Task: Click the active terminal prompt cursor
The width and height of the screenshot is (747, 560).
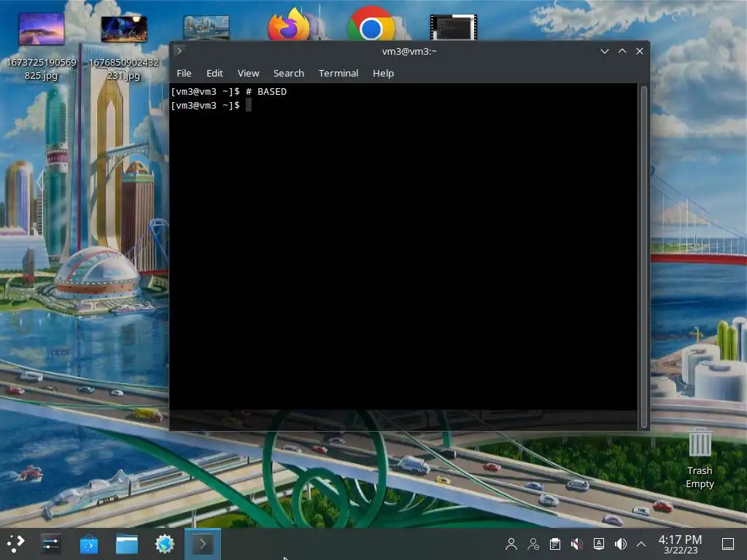Action: click(248, 105)
